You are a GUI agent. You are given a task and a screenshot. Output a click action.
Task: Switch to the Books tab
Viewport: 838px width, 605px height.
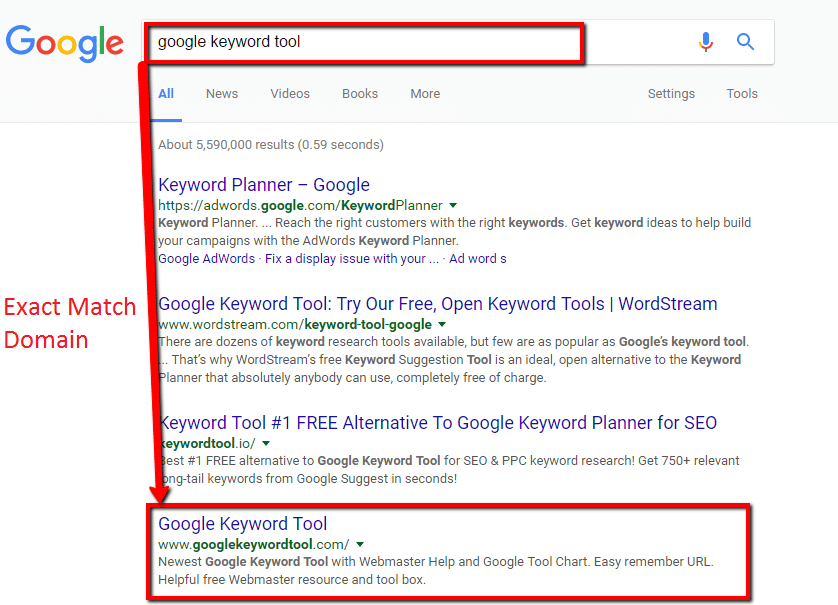359,93
